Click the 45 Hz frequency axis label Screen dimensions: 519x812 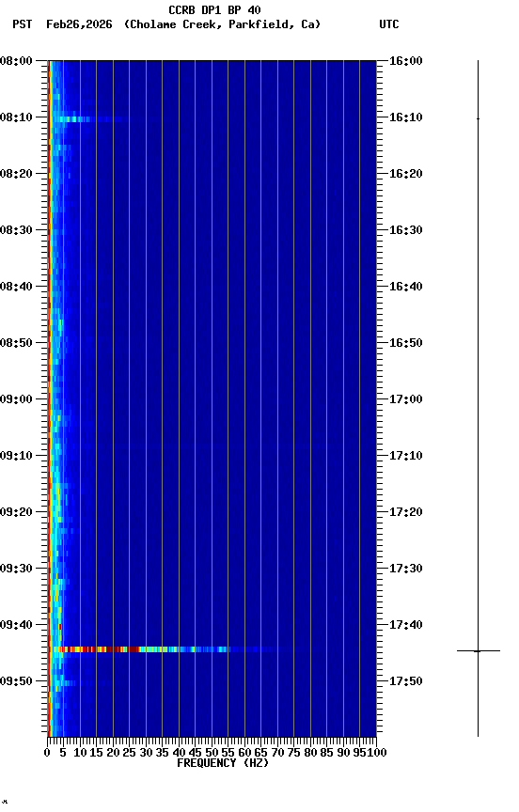(196, 753)
